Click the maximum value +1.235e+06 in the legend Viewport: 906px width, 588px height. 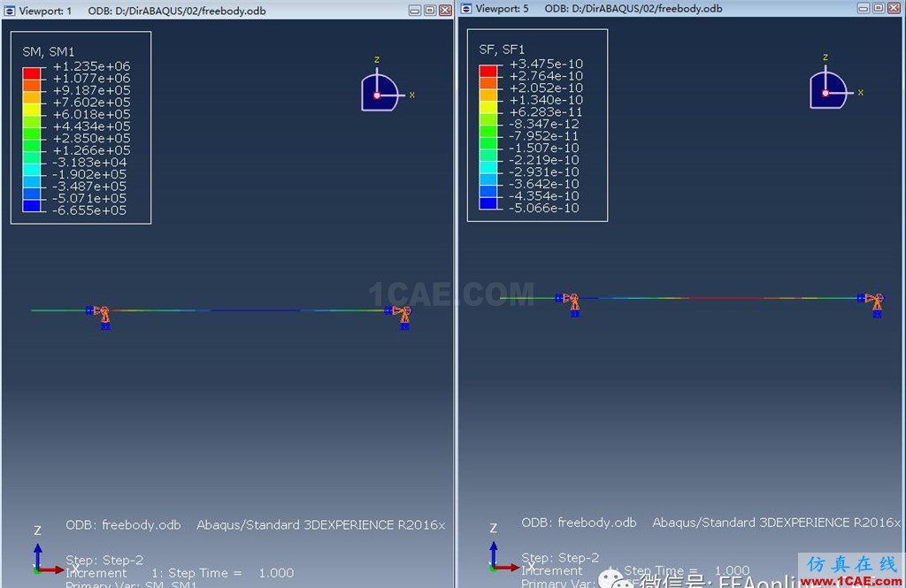coord(91,66)
